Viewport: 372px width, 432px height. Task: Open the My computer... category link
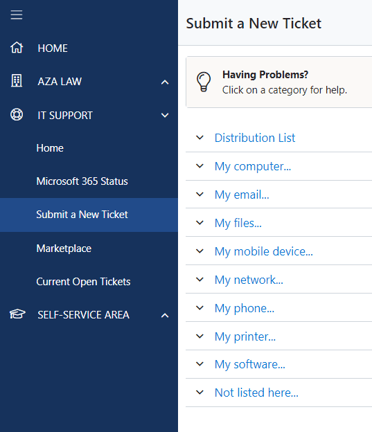(253, 166)
